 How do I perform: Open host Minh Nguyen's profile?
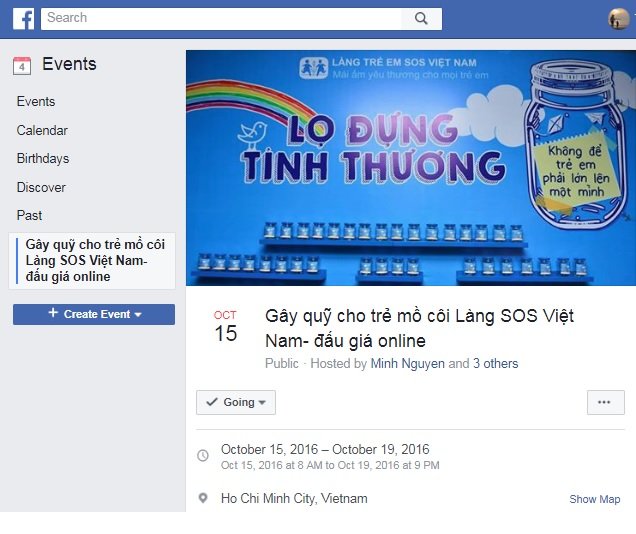(x=408, y=363)
